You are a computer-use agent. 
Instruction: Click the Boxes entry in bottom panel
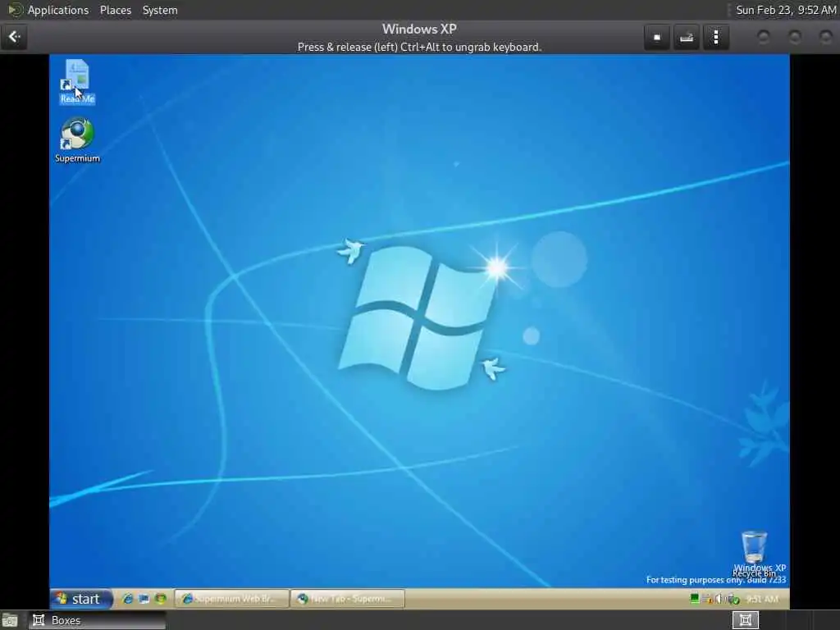pos(97,620)
